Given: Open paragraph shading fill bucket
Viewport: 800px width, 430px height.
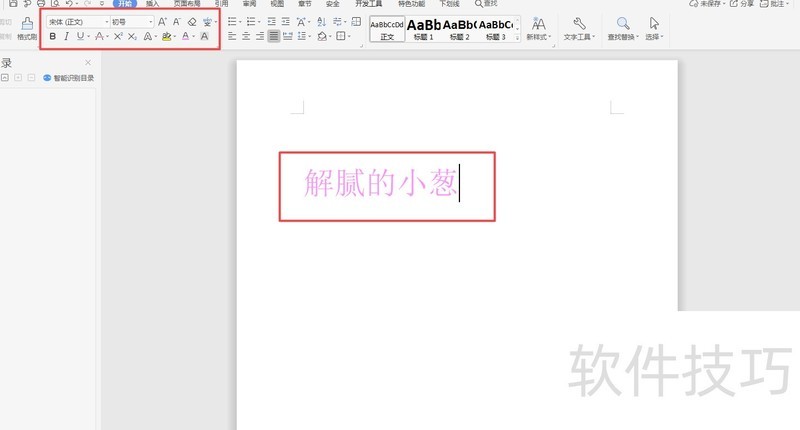Looking at the screenshot, I should [x=322, y=36].
